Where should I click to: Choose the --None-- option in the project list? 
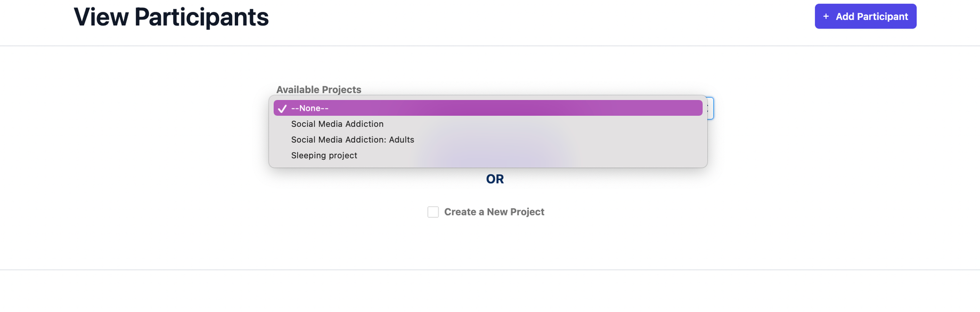click(488, 108)
